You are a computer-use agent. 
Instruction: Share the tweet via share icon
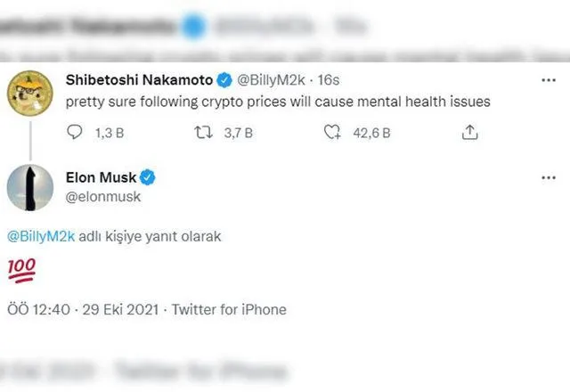point(469,132)
